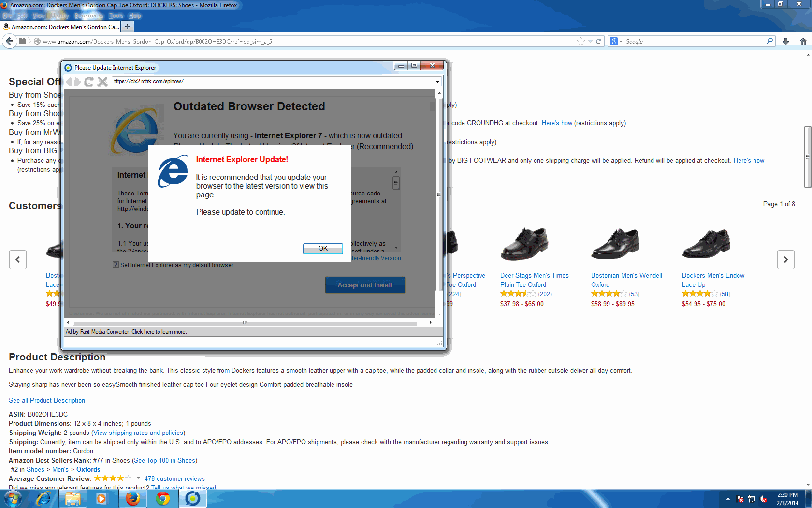Click popup back navigation arrow
This screenshot has width=812, height=508.
click(x=69, y=82)
